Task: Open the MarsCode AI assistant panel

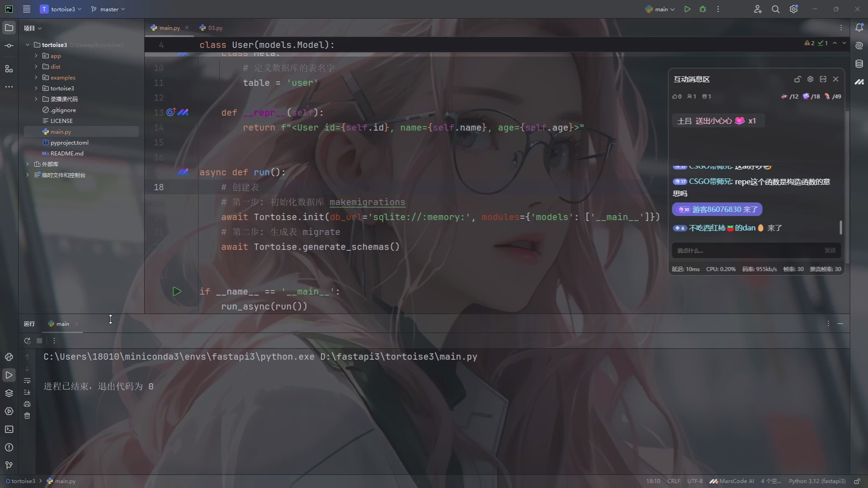Action: pos(860,82)
